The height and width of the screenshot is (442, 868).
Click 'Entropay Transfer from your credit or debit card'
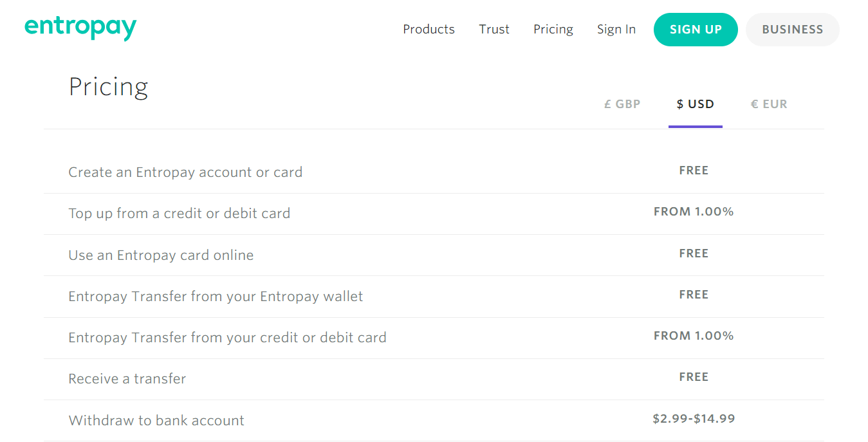click(227, 338)
